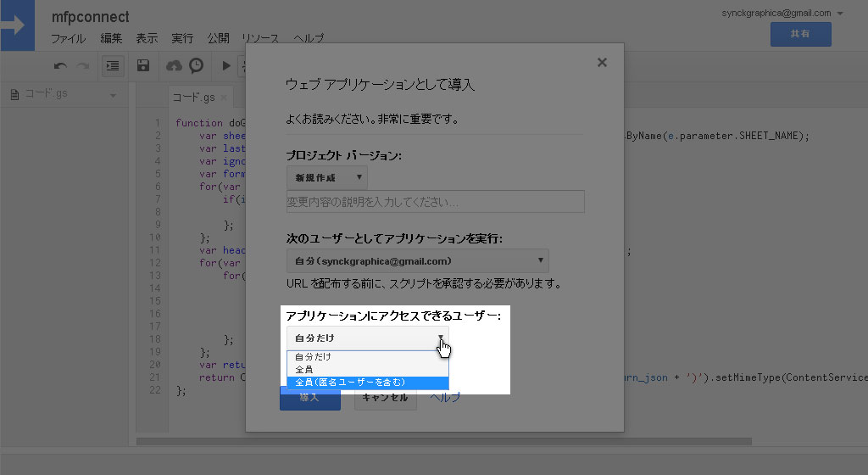Image resolution: width=868 pixels, height=475 pixels.
Task: Open the 新規作成 project version dropdown
Action: click(326, 177)
